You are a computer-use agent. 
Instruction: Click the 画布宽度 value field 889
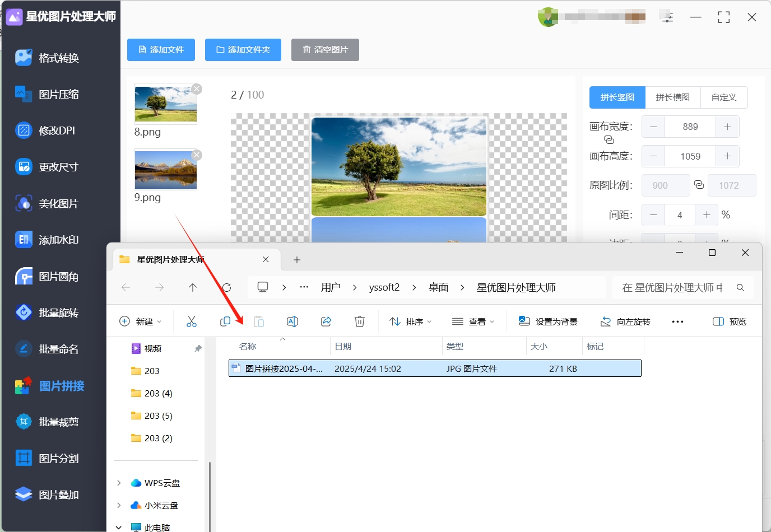pyautogui.click(x=690, y=127)
